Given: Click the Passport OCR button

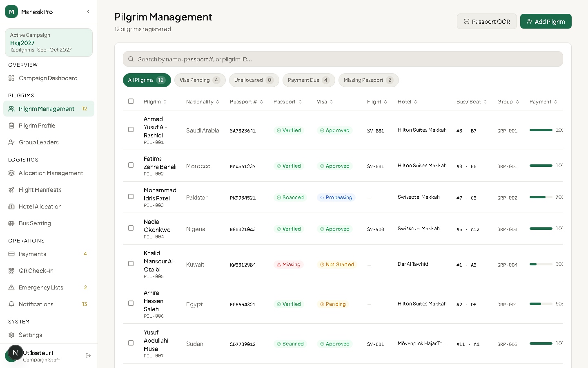Looking at the screenshot, I should pos(487,21).
